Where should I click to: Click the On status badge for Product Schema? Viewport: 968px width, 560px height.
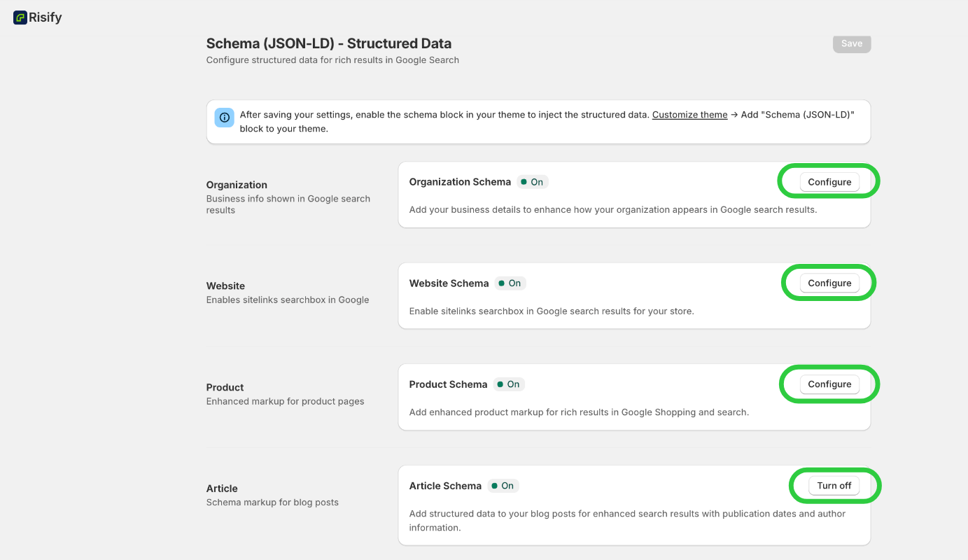[x=509, y=384]
